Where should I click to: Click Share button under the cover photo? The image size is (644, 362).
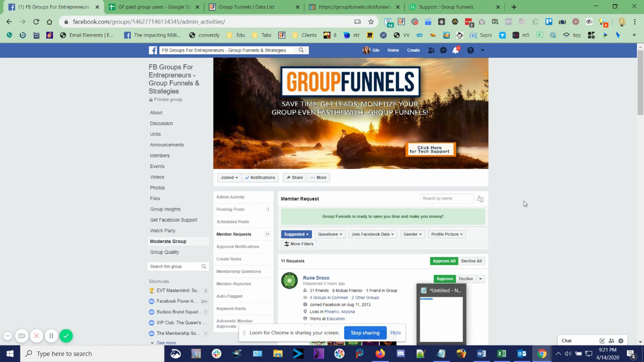(295, 178)
